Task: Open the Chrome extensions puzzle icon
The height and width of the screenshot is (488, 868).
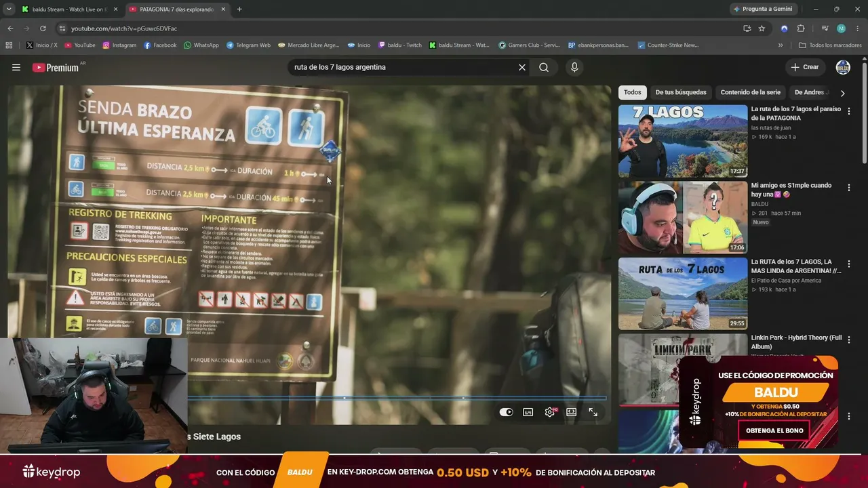Action: pos(801,28)
